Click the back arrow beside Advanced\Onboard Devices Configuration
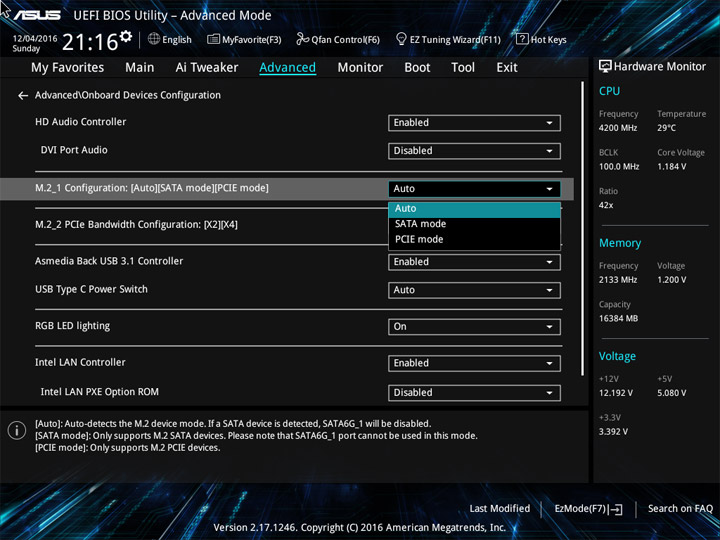The height and width of the screenshot is (540, 720). pos(22,96)
